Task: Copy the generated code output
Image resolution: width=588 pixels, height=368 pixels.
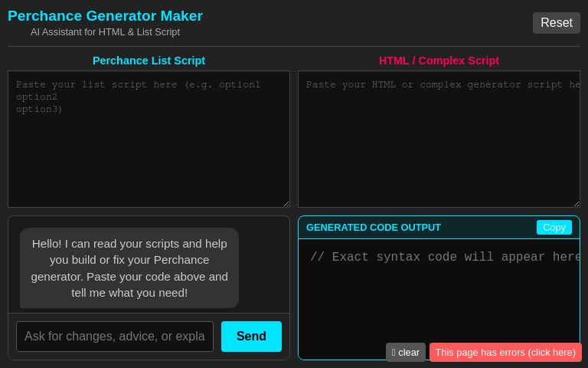Action: point(554,228)
